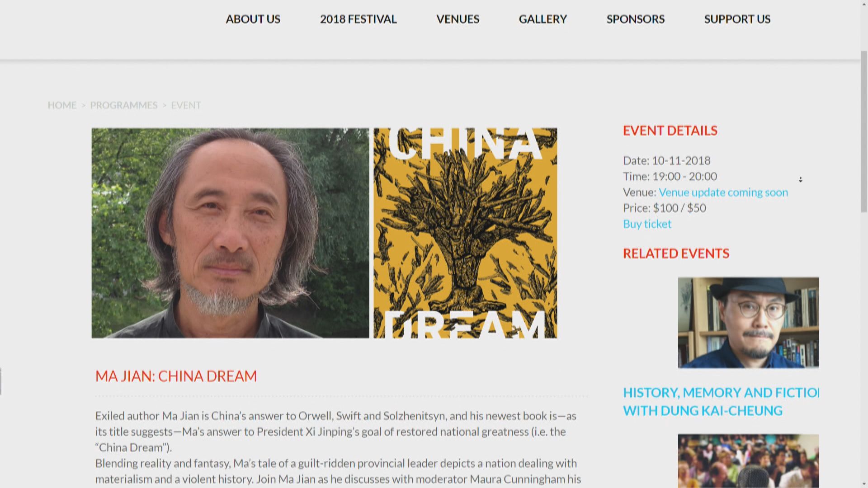
Task: Open Dung Kai-Cheung related event thumbnail
Action: (x=748, y=323)
